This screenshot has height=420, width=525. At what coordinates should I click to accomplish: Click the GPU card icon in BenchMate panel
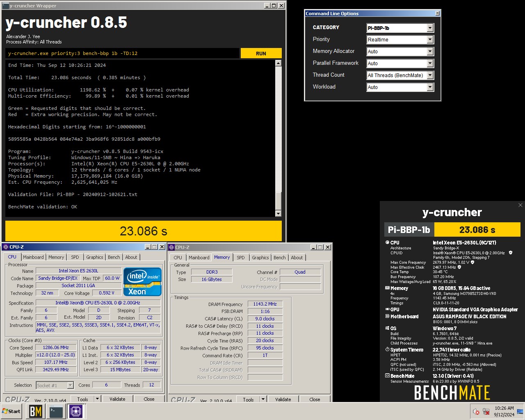click(387, 309)
